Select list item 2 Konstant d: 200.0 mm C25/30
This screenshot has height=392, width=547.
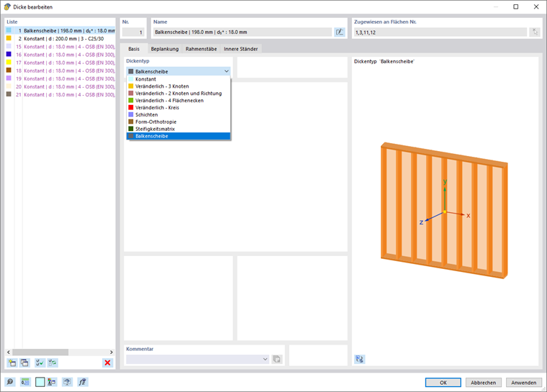pyautogui.click(x=60, y=39)
